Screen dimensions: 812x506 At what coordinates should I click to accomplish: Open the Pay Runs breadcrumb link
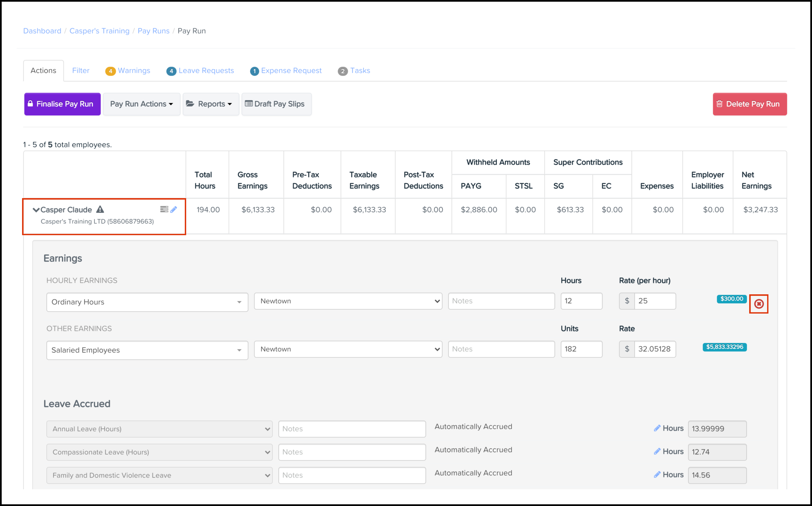pyautogui.click(x=154, y=31)
